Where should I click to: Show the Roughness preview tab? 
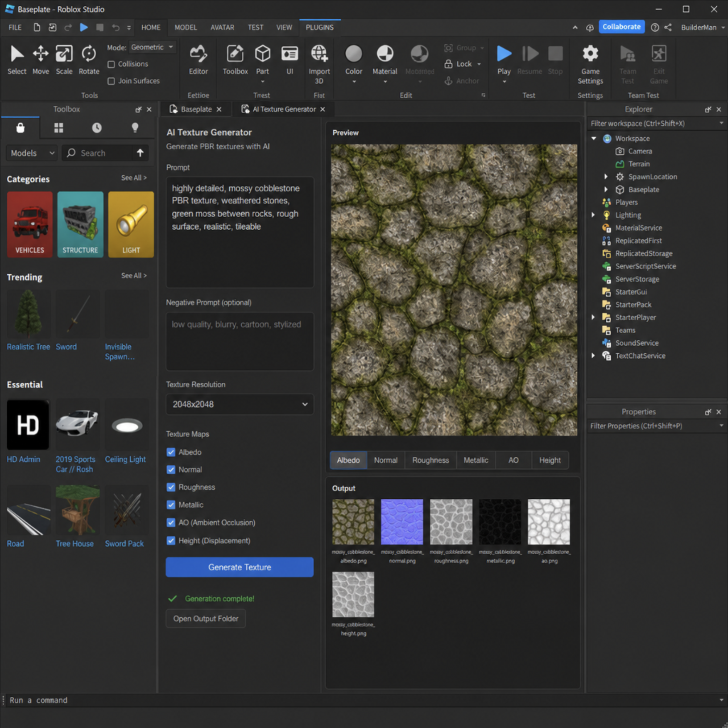(x=430, y=460)
